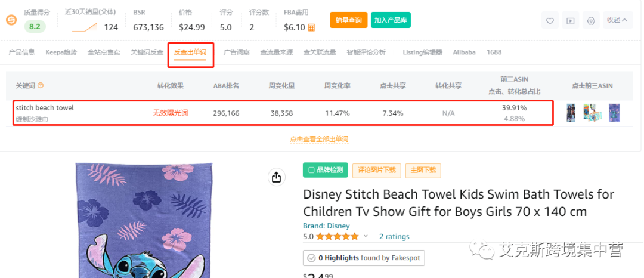Switch to the Keepa趋势 tab
This screenshot has width=644, height=278.
[61, 52]
